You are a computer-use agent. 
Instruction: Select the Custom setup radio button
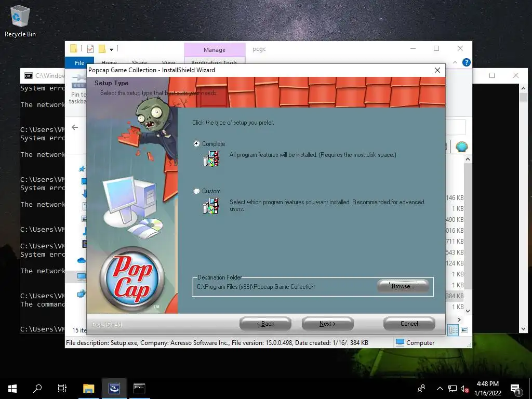(x=196, y=191)
